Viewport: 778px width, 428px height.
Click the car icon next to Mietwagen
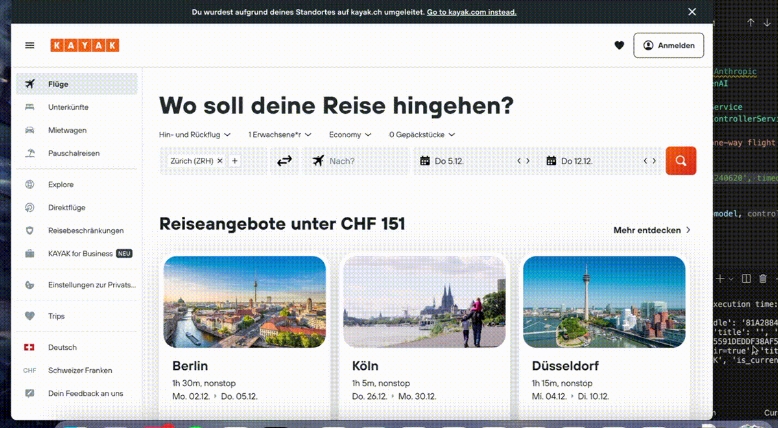[30, 130]
